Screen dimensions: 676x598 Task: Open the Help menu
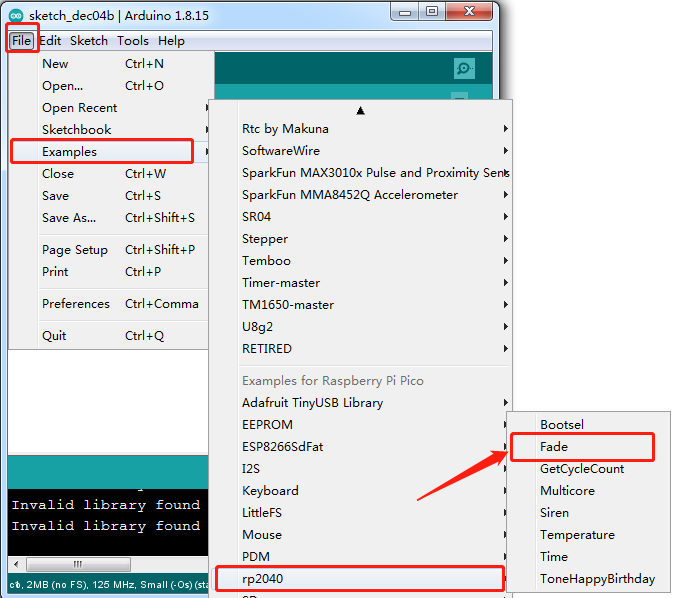pos(171,41)
